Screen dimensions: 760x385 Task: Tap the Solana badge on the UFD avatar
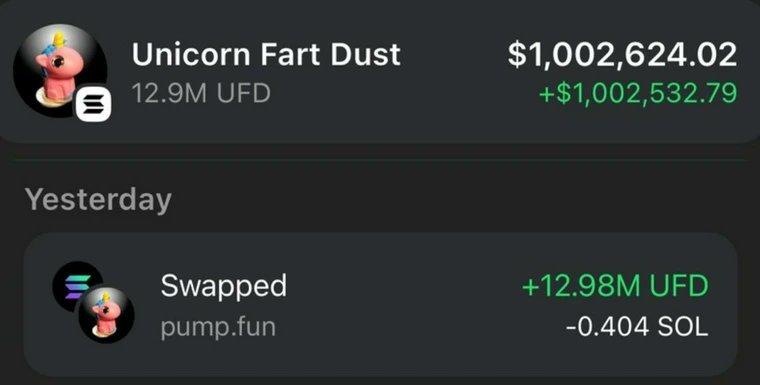pyautogui.click(x=94, y=103)
